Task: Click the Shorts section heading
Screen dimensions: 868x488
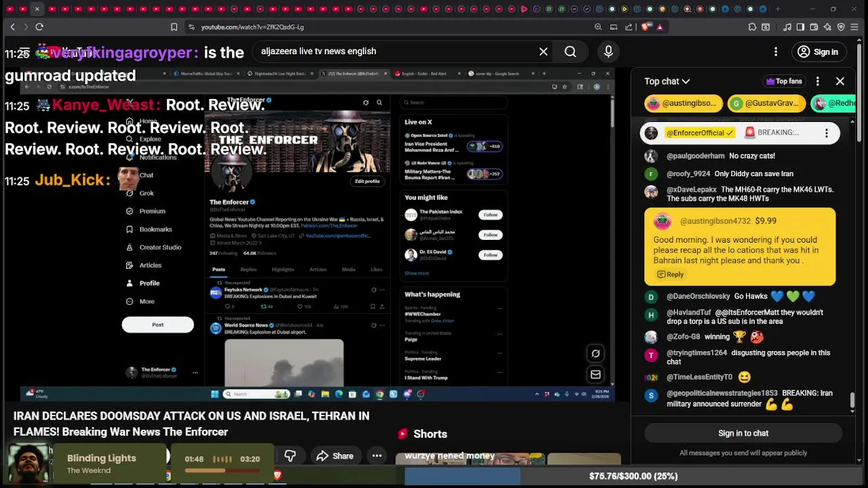Action: [x=431, y=434]
